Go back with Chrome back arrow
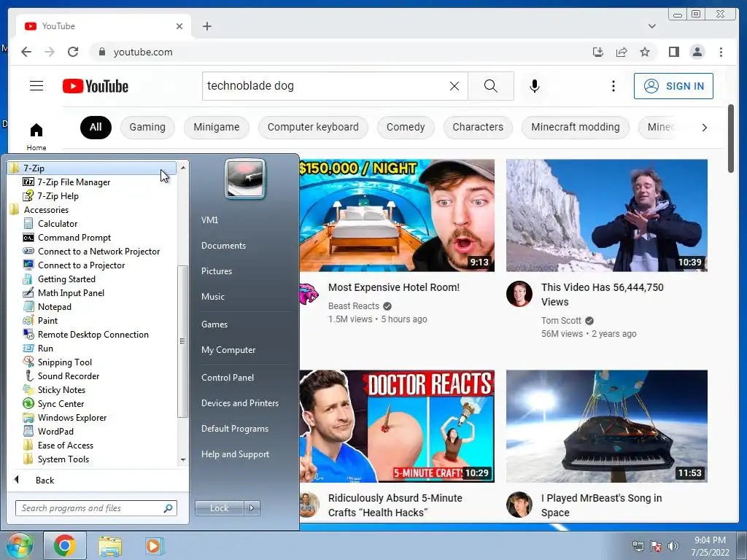 (x=26, y=52)
